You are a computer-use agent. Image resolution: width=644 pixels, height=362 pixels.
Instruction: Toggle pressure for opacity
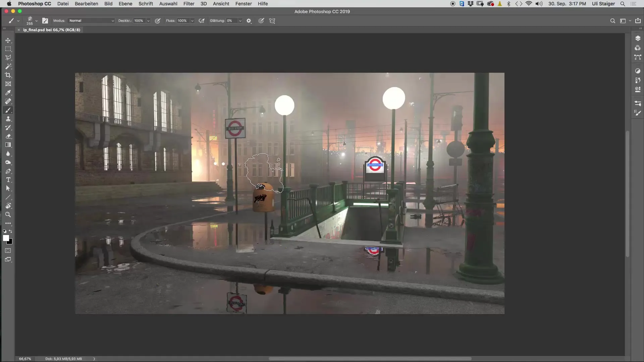(x=158, y=21)
